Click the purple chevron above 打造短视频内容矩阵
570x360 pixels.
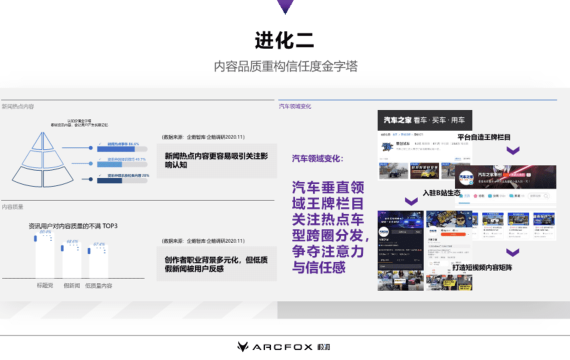513,252
